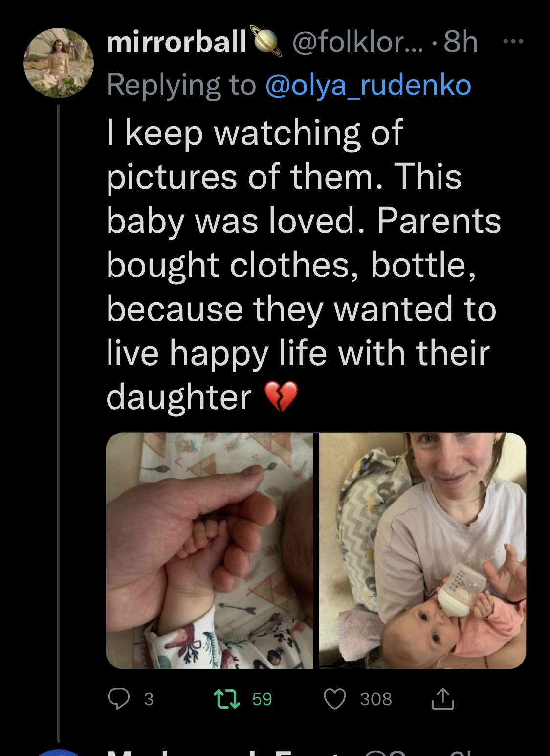Screen dimensions: 550x756
Task: Open the tweet text starting 'I keep watching'
Action: pyautogui.click(x=303, y=265)
